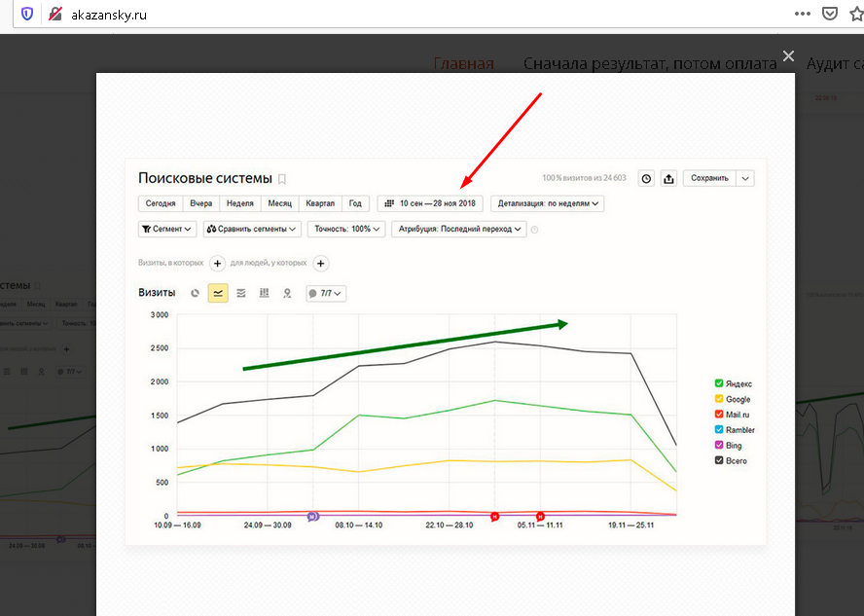
Task: Click bookmark icon next to Поисковые системы
Action: click(282, 179)
